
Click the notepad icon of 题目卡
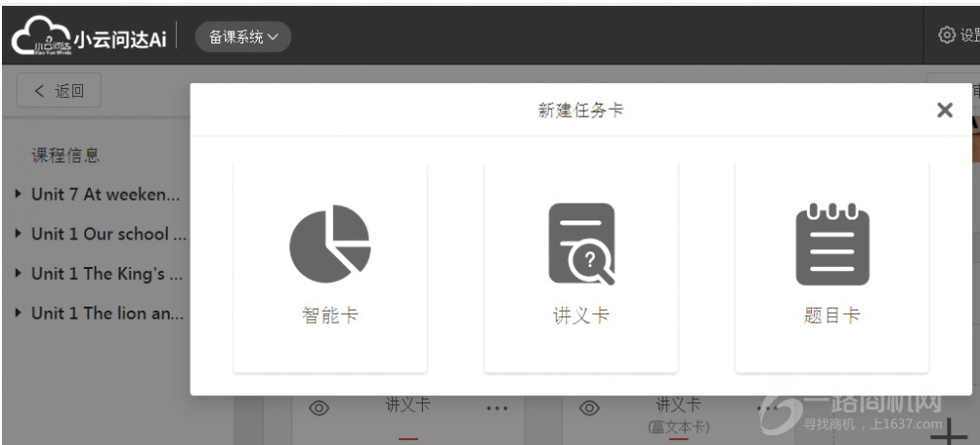click(833, 243)
